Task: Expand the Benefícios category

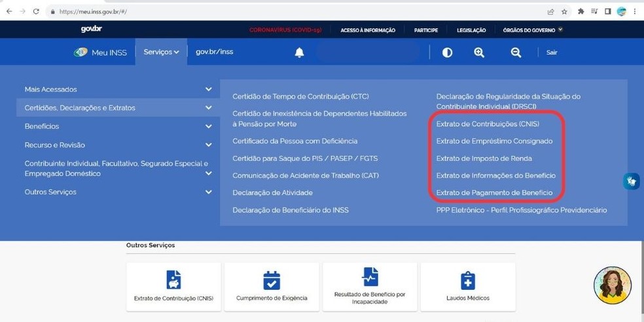Action: 118,126
